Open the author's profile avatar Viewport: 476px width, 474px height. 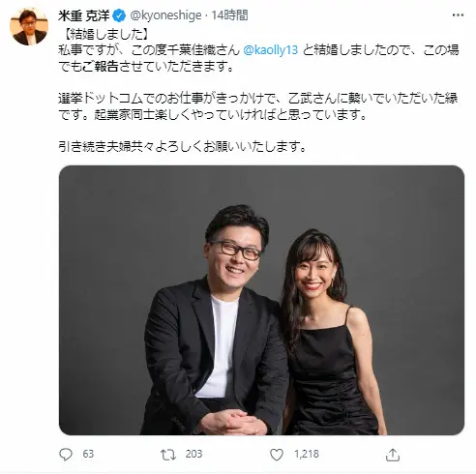coord(29,26)
